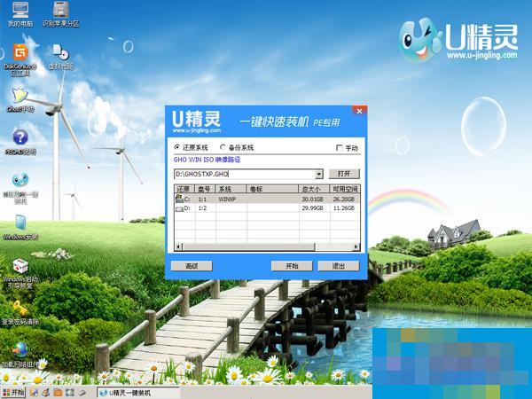Click the 可用空间 column header
This screenshot has height=399, width=532.
[345, 189]
